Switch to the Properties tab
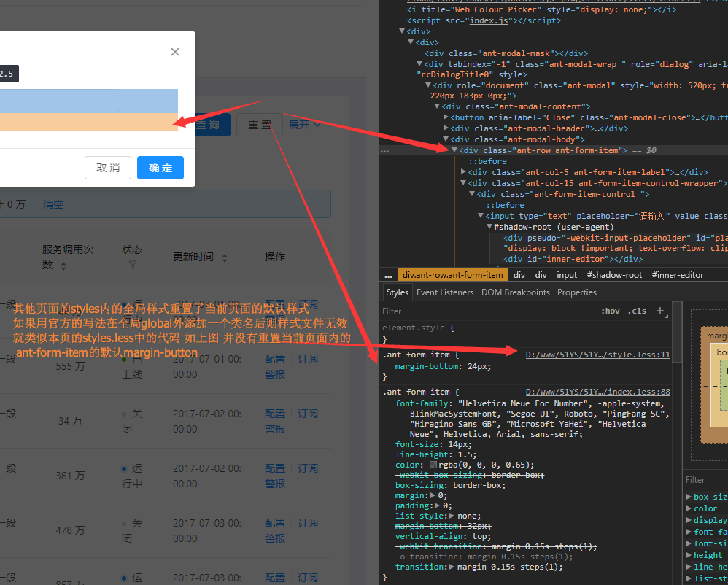The width and height of the screenshot is (728, 585). tap(577, 292)
